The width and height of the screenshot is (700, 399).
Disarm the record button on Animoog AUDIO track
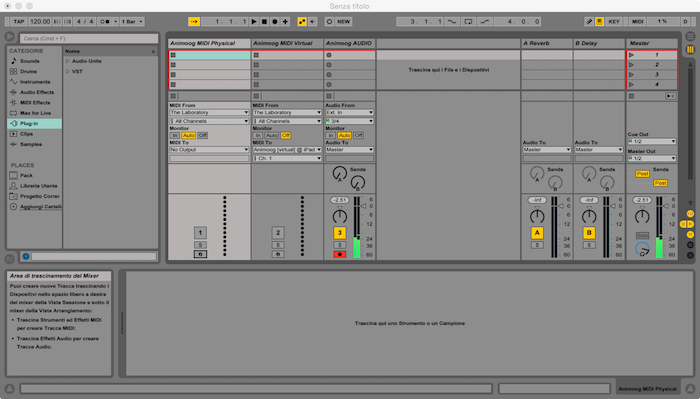[x=339, y=254]
